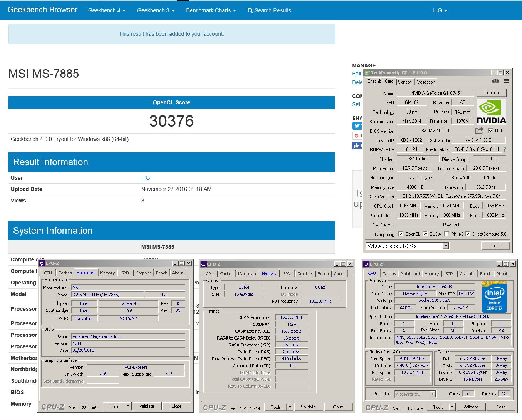The image size is (522, 420).
Task: Click the CPU-Z Mainboard window title icon
Action: [42, 263]
